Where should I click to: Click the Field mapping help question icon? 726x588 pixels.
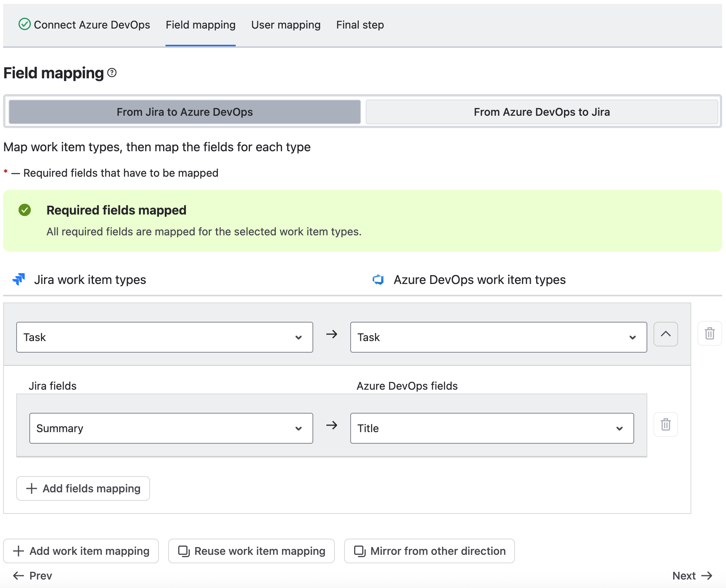pyautogui.click(x=112, y=73)
